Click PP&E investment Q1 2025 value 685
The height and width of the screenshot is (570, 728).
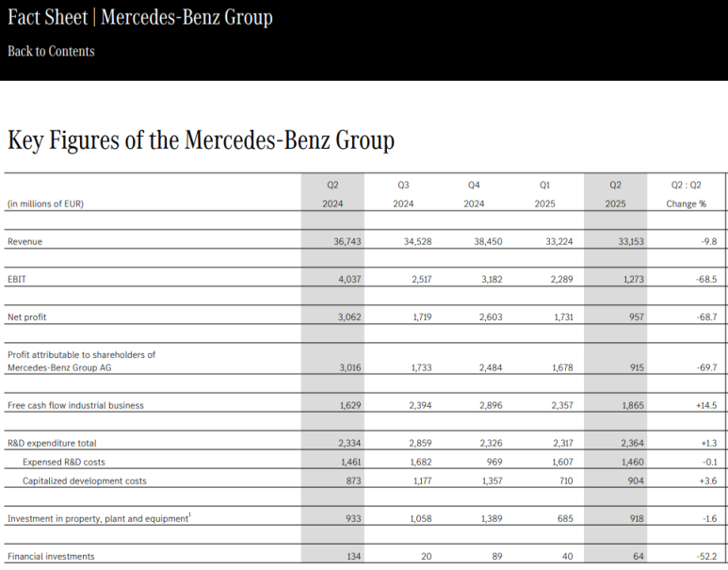click(565, 518)
